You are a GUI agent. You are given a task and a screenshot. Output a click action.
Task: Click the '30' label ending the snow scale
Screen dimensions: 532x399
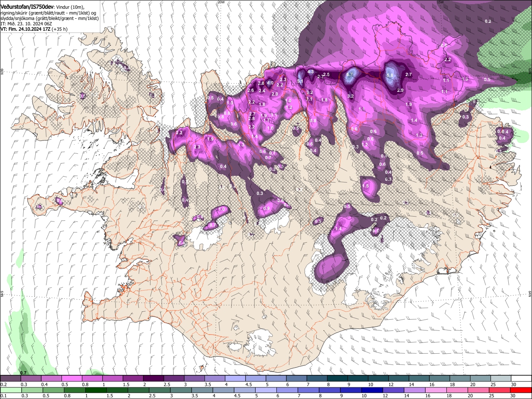[513, 384]
